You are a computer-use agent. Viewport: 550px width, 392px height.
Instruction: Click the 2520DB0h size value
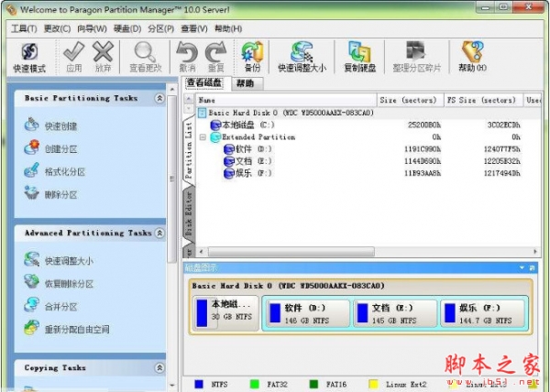(x=424, y=125)
